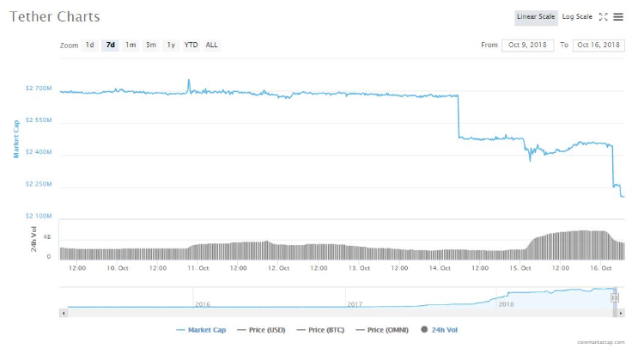The height and width of the screenshot is (355, 644).
Task: Set zoom range to 7d
Action: pyautogui.click(x=111, y=46)
